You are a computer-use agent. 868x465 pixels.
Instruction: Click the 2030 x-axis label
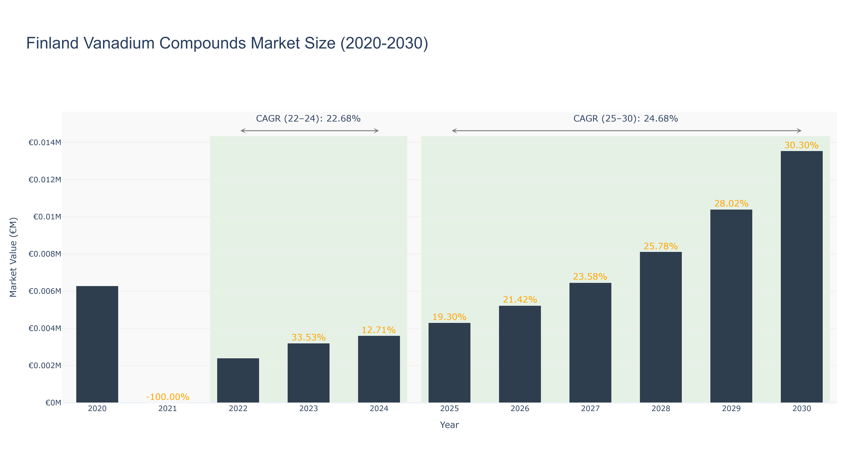(801, 409)
